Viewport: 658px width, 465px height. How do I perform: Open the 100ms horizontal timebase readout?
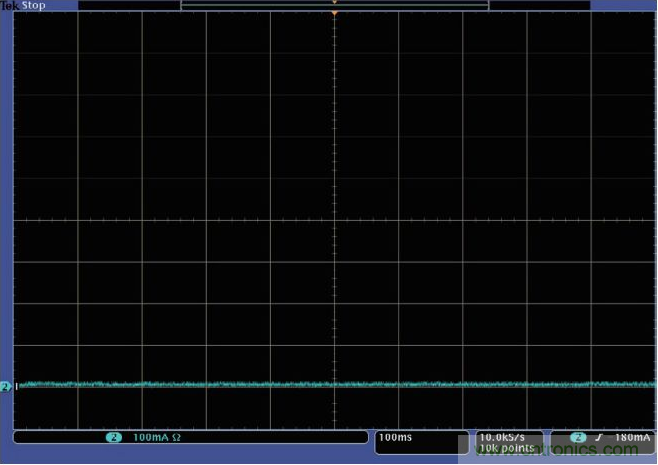coord(396,438)
